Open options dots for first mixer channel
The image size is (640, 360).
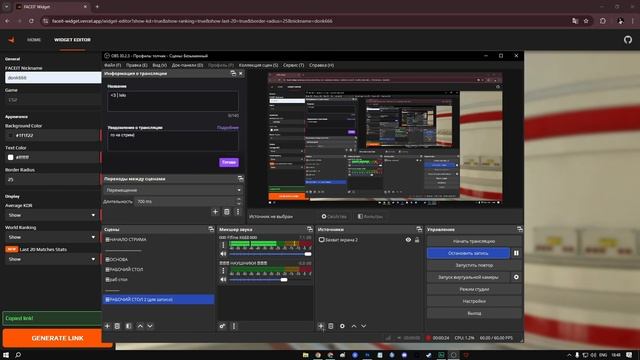click(x=223, y=245)
